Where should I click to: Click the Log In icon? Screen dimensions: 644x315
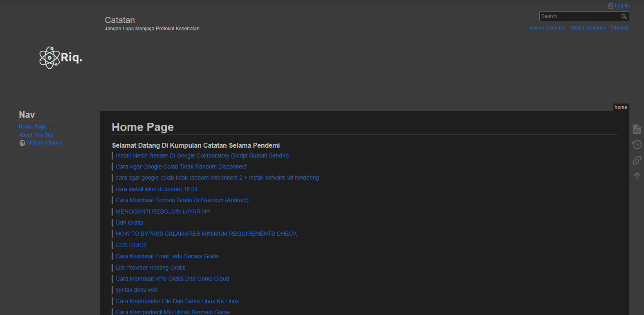coord(610,6)
